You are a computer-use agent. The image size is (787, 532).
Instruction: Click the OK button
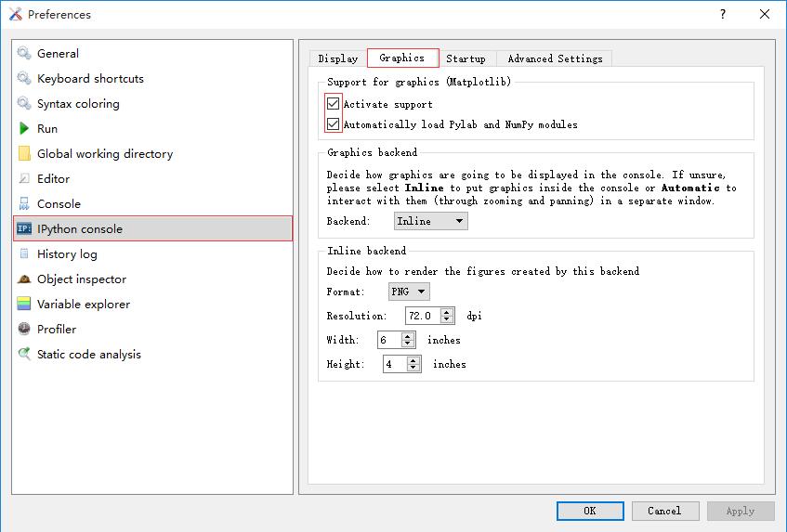point(590,511)
